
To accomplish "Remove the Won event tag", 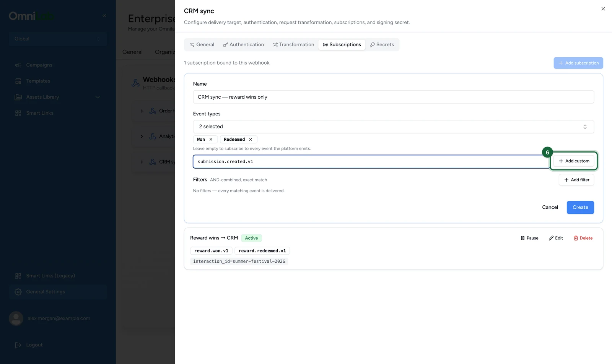I will [211, 140].
